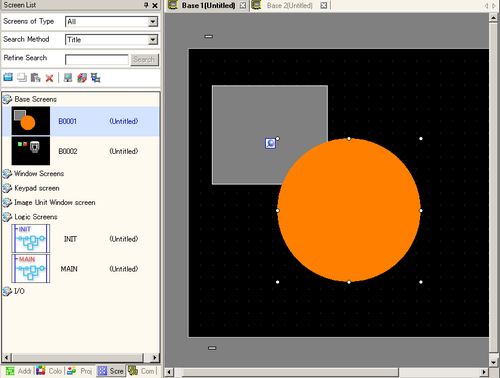Viewport: 500px width, 378px height.
Task: Click the Refine Search input field
Action: coord(97,60)
